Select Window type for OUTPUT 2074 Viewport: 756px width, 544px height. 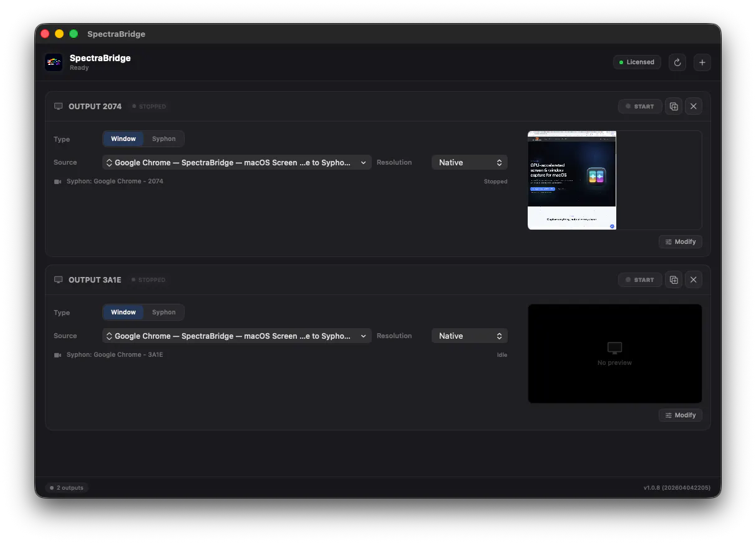[x=124, y=139]
